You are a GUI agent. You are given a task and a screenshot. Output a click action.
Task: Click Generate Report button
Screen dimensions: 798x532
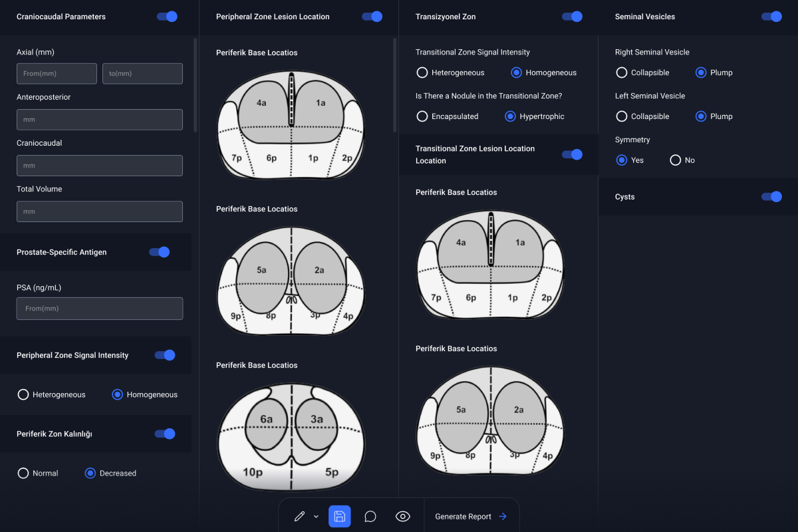tap(471, 517)
